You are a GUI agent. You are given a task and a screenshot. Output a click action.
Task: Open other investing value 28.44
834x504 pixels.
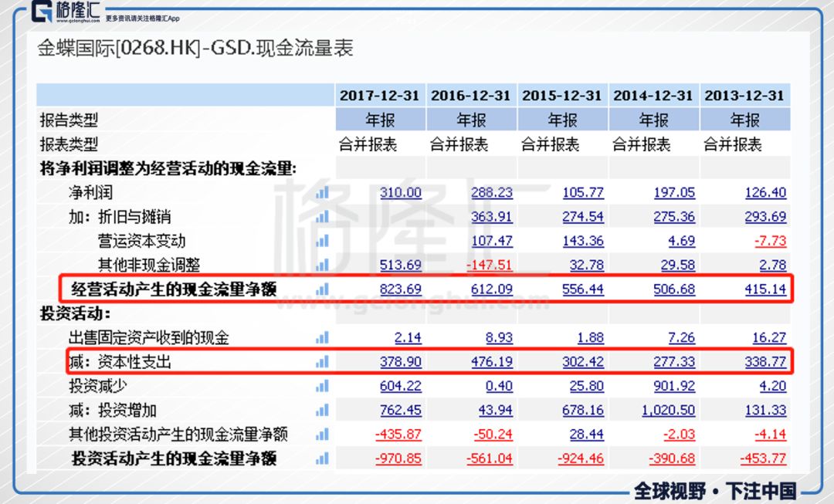587,435
